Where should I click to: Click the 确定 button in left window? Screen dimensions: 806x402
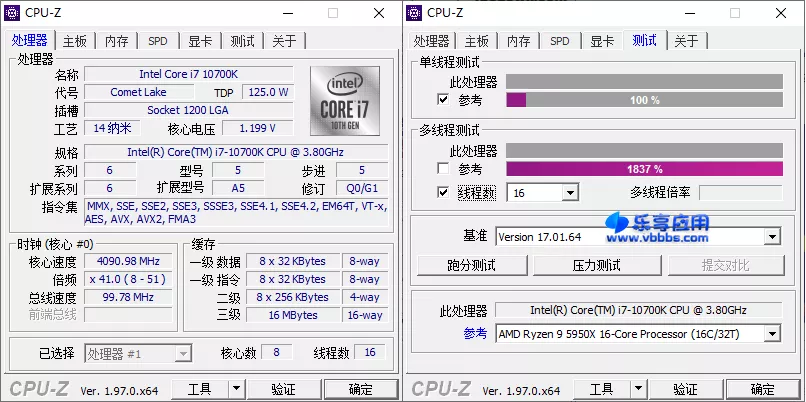360,389
